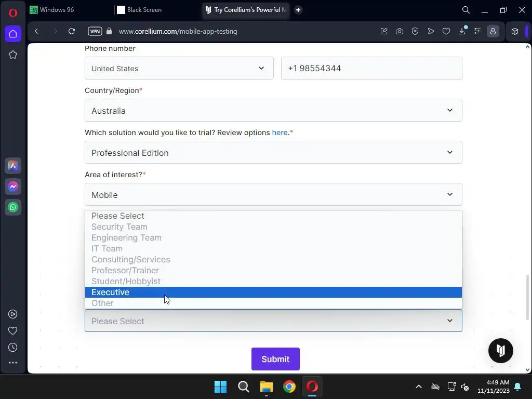Image resolution: width=532 pixels, height=399 pixels.
Task: Reload the Corellium page
Action: pyautogui.click(x=72, y=31)
